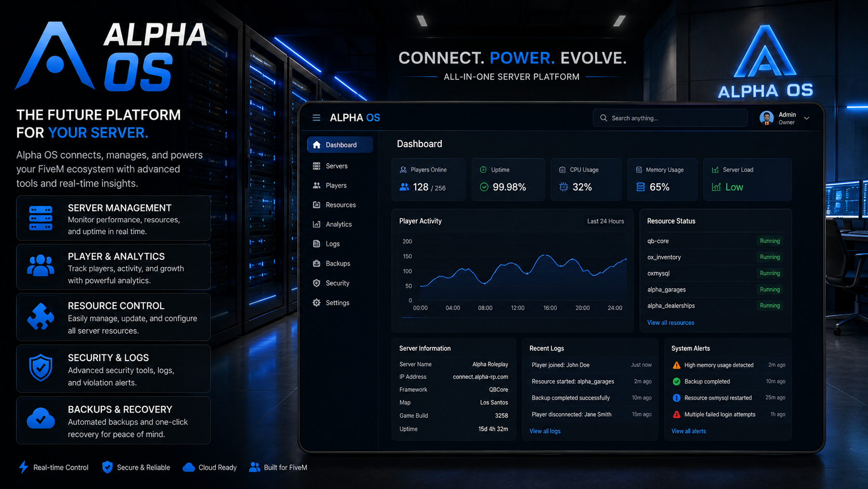Open the Resources menu label

[341, 205]
